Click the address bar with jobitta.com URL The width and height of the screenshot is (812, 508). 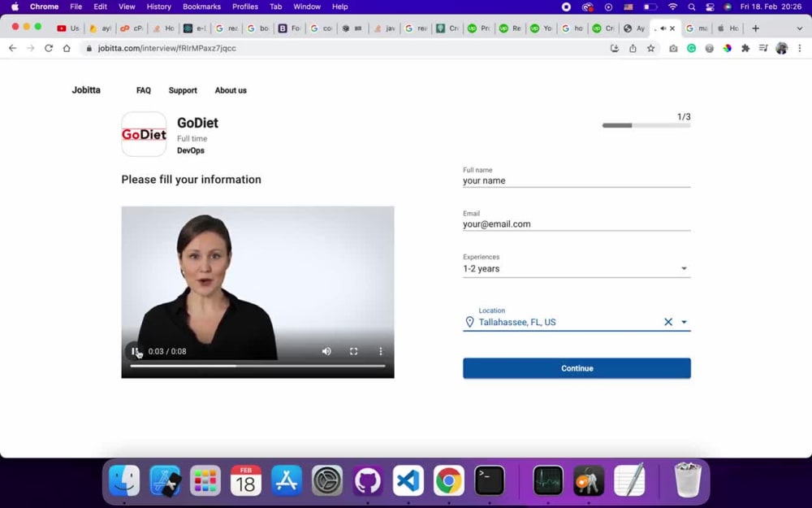click(x=342, y=48)
